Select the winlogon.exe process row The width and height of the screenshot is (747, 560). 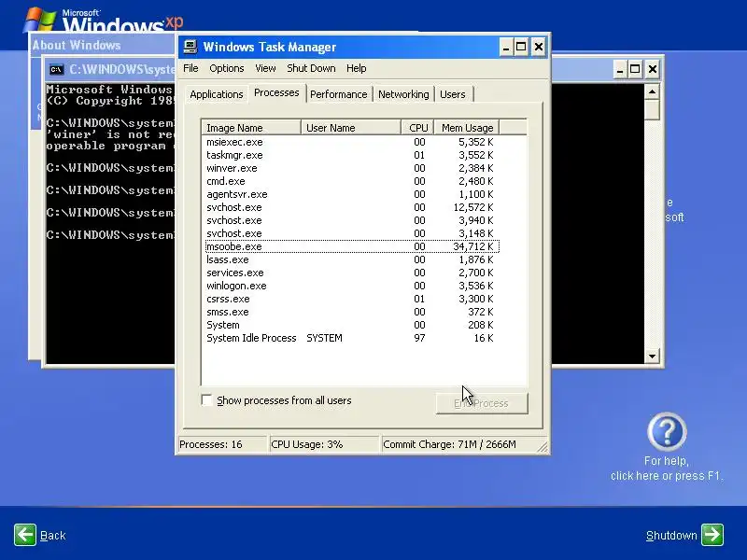pyautogui.click(x=352, y=286)
